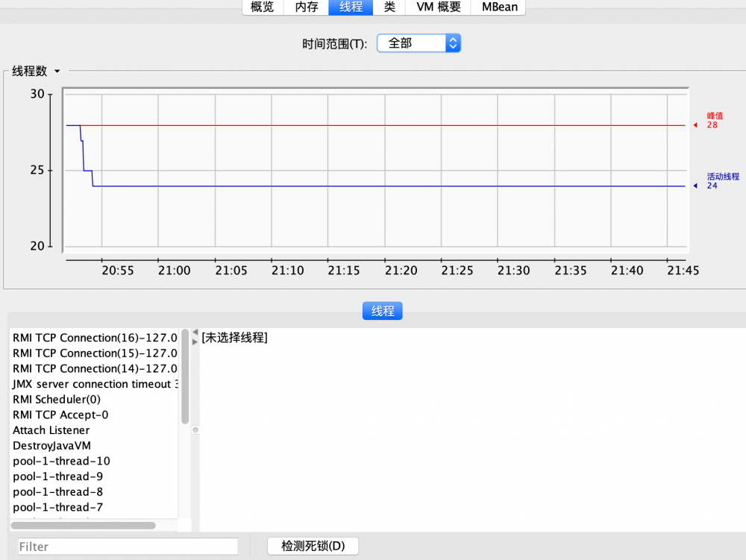Click the splitter collapse circle between panels
This screenshot has height=560, width=746.
click(195, 430)
